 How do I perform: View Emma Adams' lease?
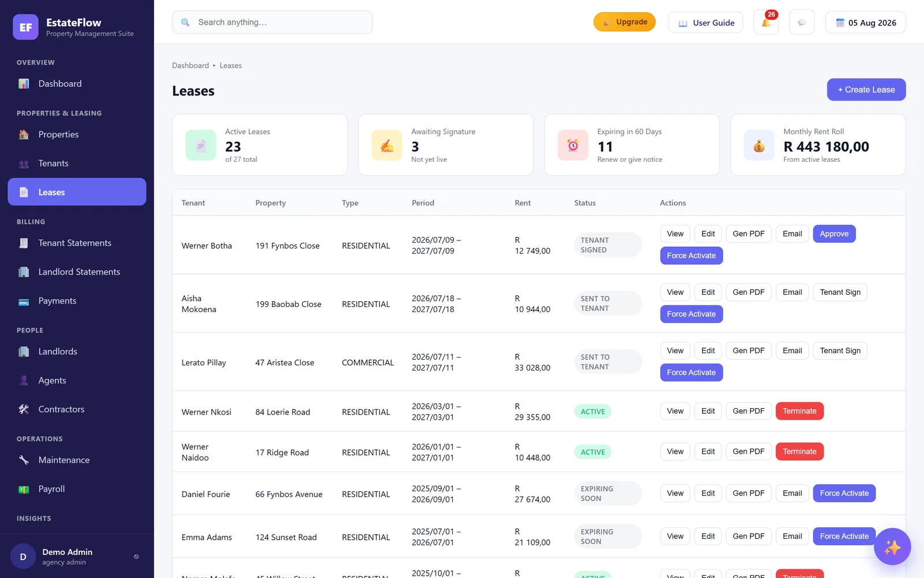click(675, 536)
